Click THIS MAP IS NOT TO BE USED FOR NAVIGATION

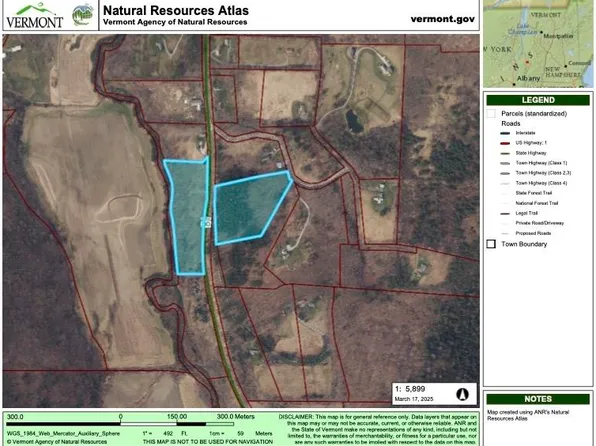[208, 442]
